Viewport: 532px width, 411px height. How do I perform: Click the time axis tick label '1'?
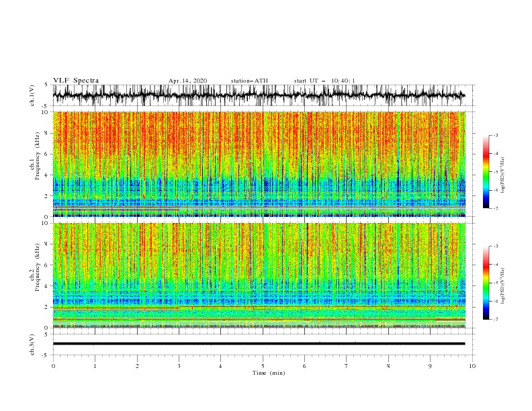(x=95, y=366)
